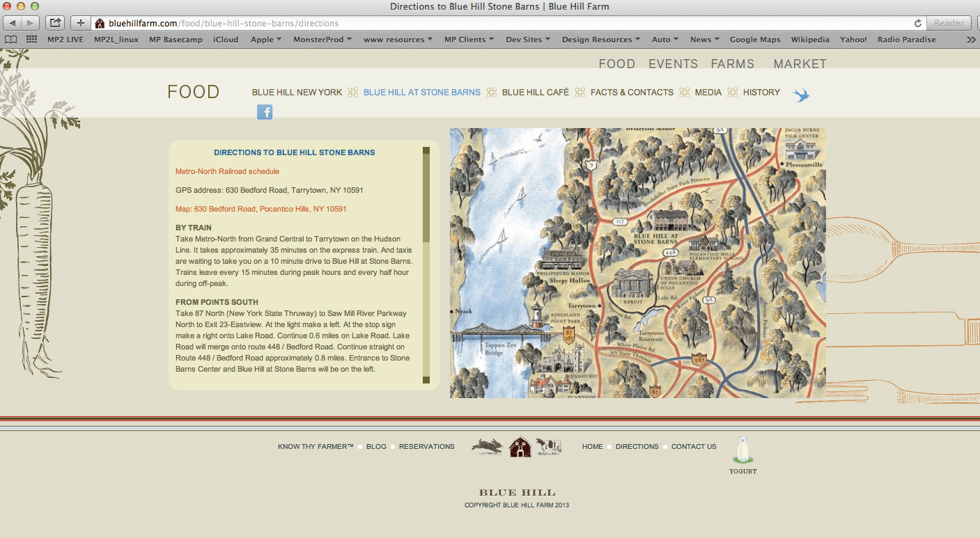Expand the MonsterProd bookmarks dropdown
This screenshot has width=980, height=538.
coord(322,40)
